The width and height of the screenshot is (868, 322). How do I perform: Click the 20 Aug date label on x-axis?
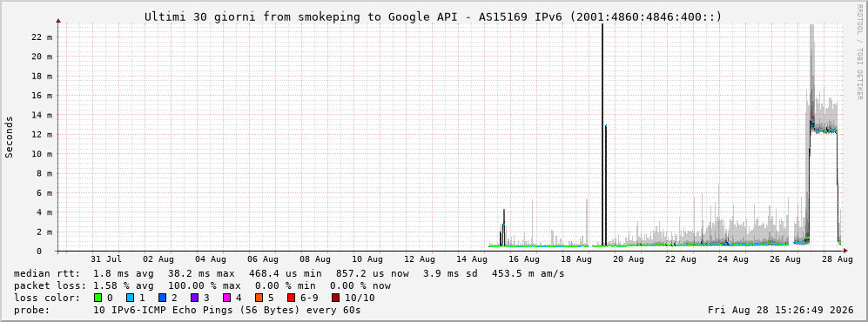point(629,258)
